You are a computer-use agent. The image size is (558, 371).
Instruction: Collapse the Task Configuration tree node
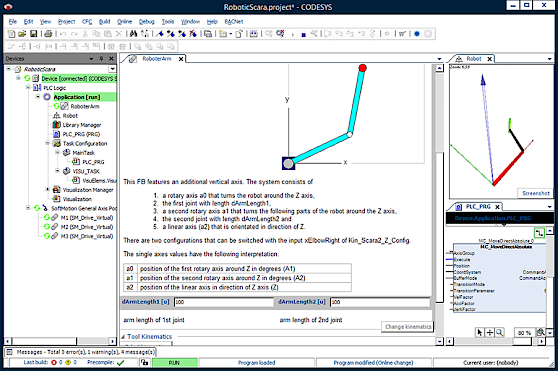tap(47, 143)
